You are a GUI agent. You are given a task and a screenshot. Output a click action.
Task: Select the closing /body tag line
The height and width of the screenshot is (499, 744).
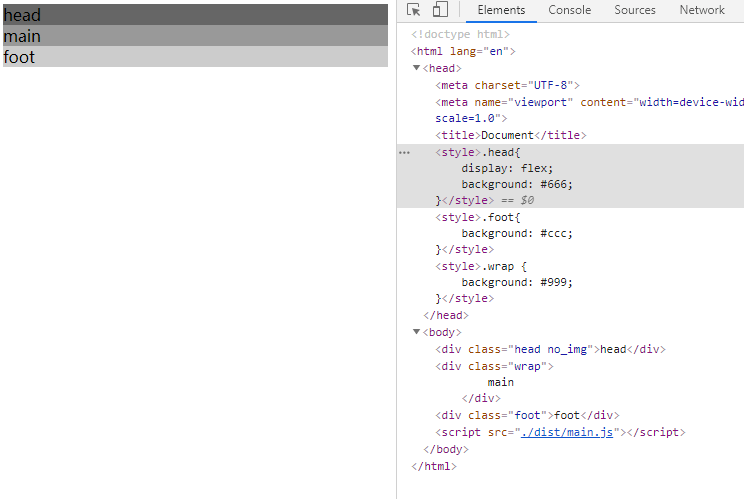coord(446,449)
